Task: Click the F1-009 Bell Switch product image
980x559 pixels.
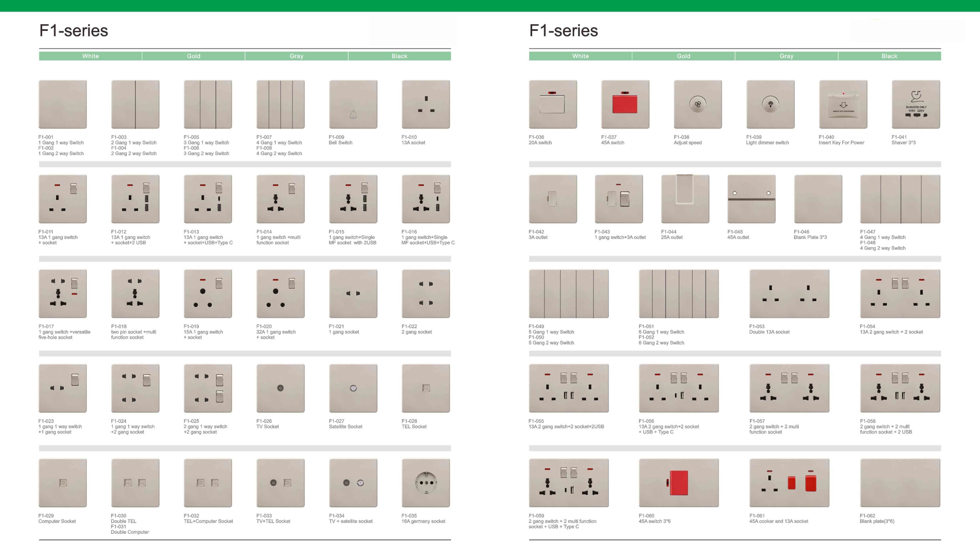Action: [x=353, y=104]
